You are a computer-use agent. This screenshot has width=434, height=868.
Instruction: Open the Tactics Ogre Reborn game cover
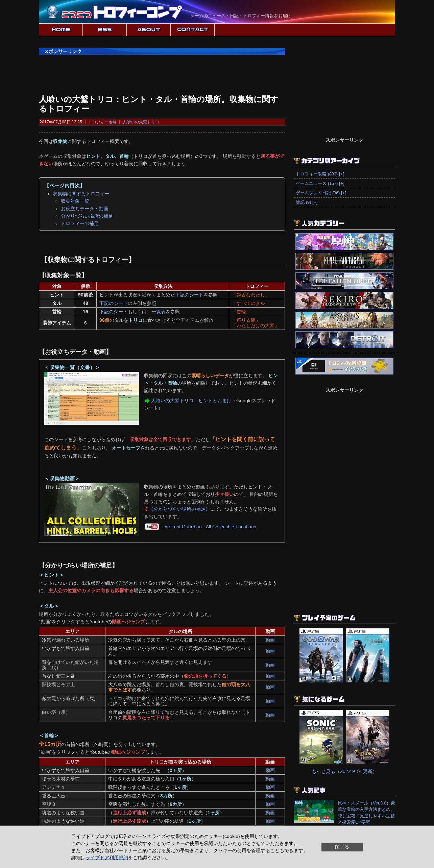pyautogui.click(x=368, y=737)
